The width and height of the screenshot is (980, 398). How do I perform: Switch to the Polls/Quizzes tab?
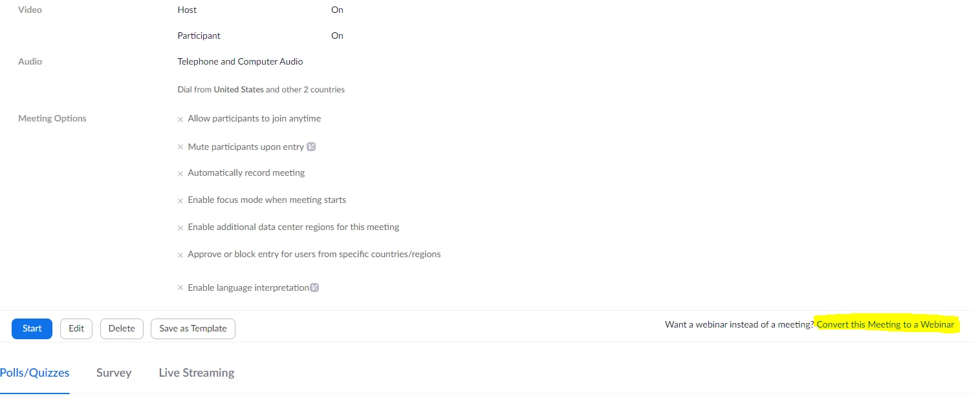(35, 373)
